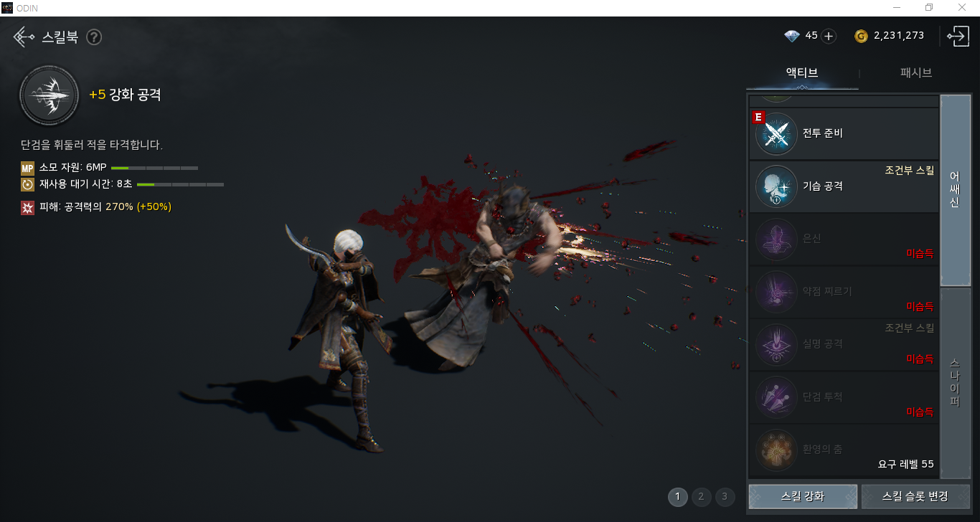Screen dimensions: 980x522
Task: Click the cooldown clock icon
Action: point(27,184)
